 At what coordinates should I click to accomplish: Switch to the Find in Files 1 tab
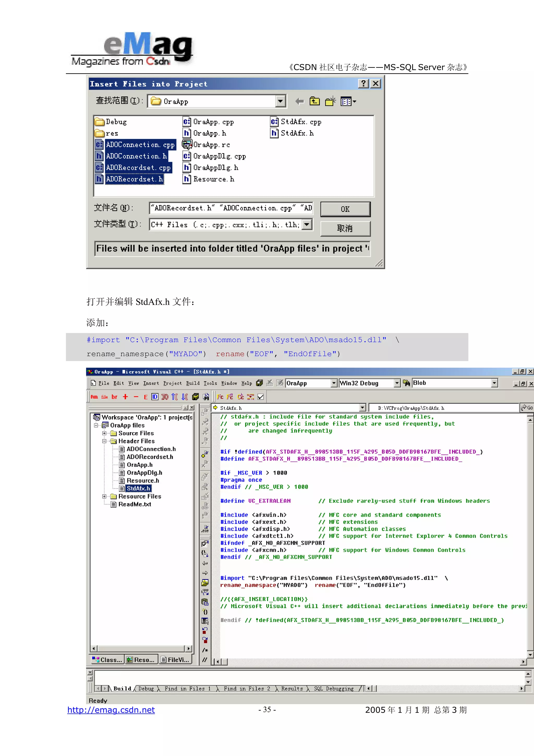click(x=187, y=688)
